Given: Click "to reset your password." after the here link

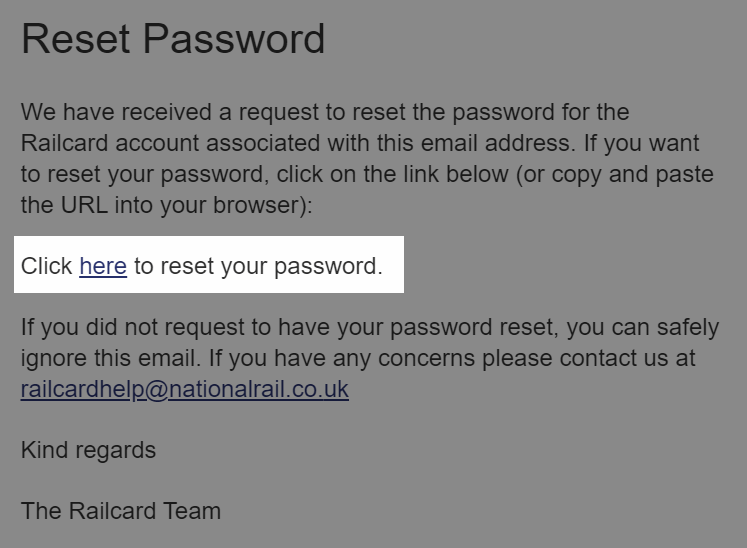Looking at the screenshot, I should point(259,266).
